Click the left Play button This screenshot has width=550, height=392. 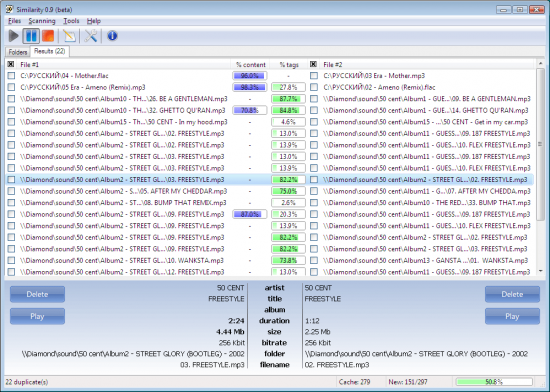point(37,316)
